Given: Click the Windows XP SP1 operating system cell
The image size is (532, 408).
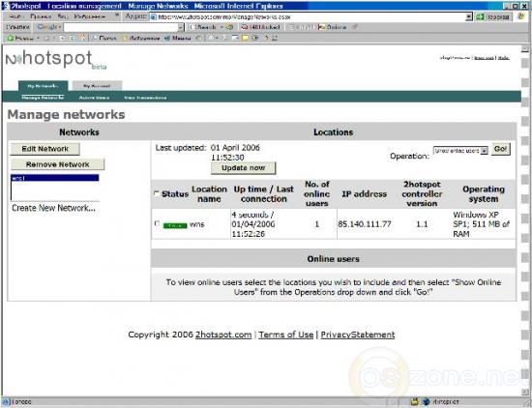Looking at the screenshot, I should [x=482, y=224].
